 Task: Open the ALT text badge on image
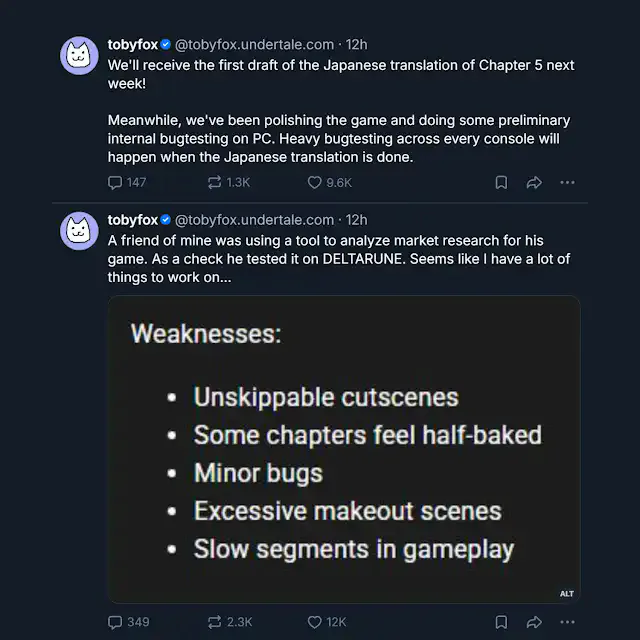[566, 593]
